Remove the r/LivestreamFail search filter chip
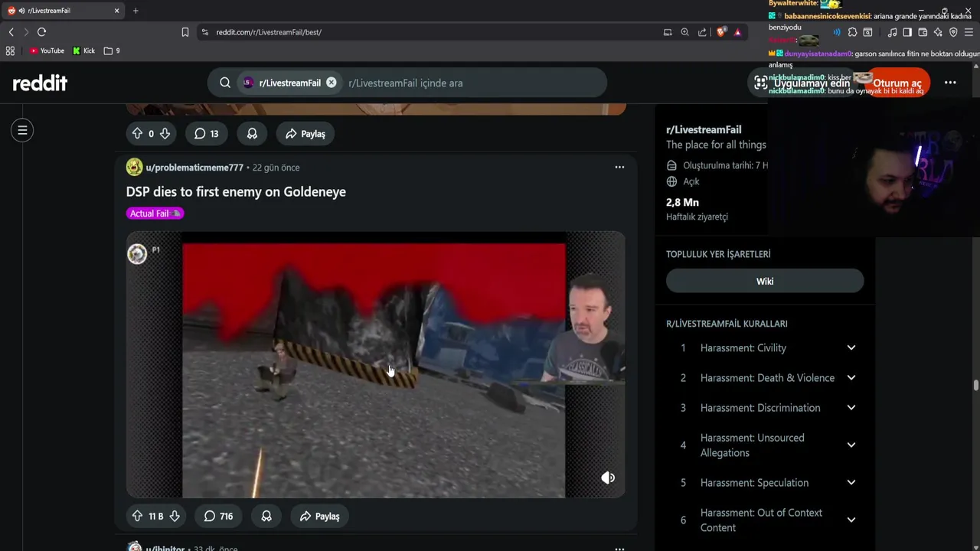Image resolution: width=980 pixels, height=551 pixels. (332, 83)
